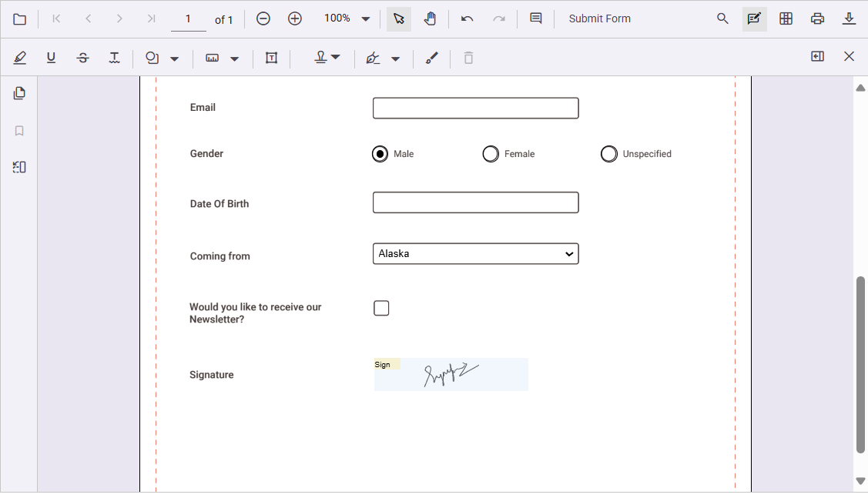This screenshot has width=868, height=498.
Task: Expand the shapes annotation dropdown
Action: (x=174, y=57)
